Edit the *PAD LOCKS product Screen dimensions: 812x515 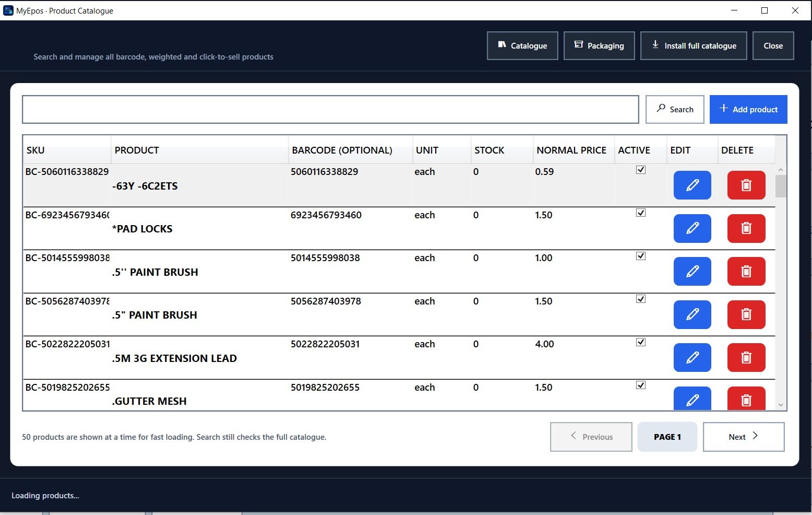coord(692,228)
